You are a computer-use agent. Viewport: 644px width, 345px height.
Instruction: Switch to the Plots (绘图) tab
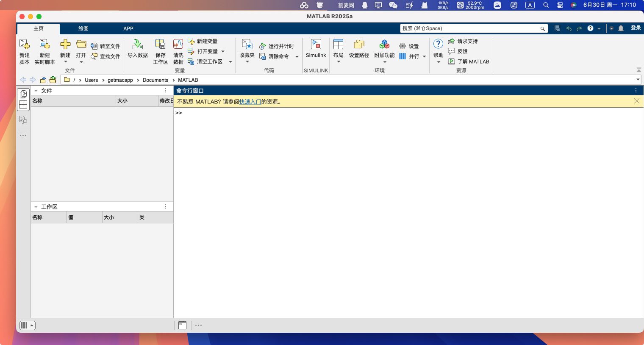(x=83, y=28)
